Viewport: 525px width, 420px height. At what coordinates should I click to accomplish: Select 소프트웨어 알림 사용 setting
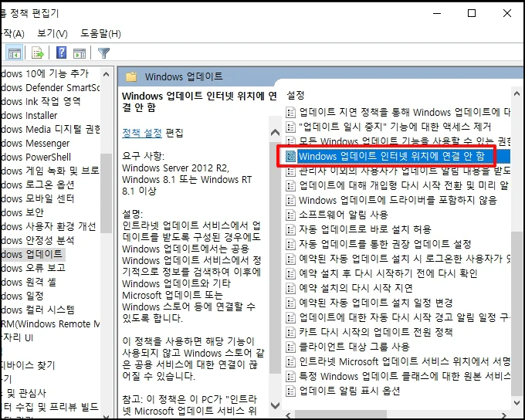tap(344, 215)
